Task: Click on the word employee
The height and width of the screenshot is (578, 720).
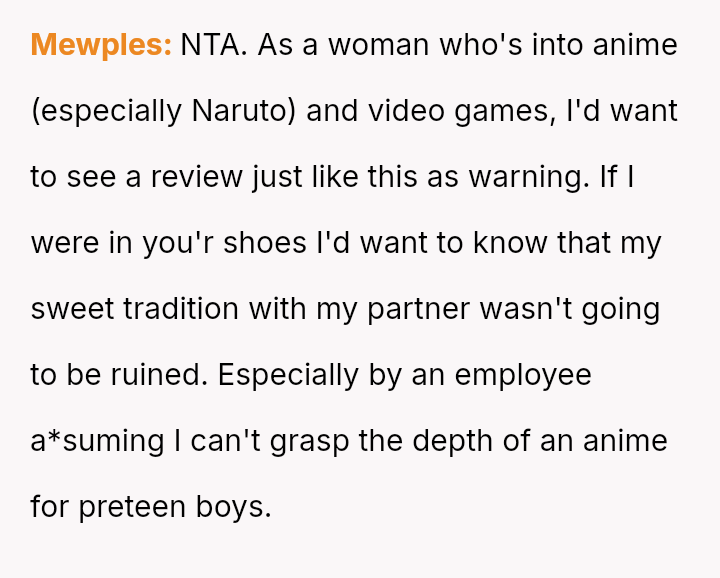Action: [523, 375]
